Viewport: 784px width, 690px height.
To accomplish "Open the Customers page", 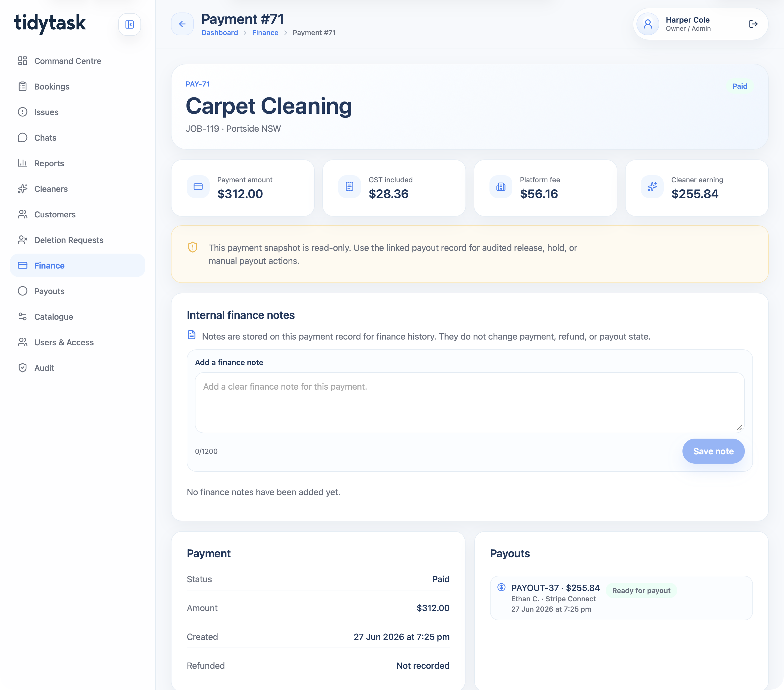I will click(78, 214).
